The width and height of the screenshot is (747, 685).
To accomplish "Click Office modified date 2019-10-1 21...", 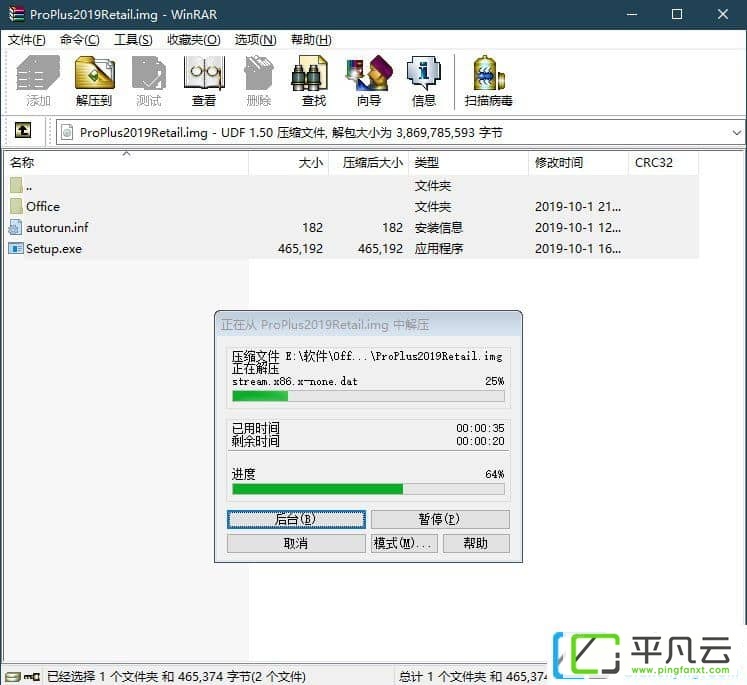I will click(x=578, y=206).
